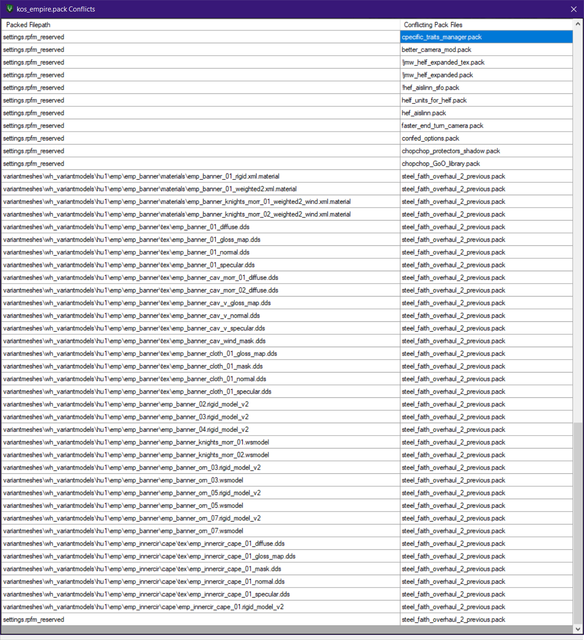Select the emp_banner_01_gloss_map.dds filepath
Image resolution: width=584 pixels, height=640 pixels.
(x=200, y=240)
